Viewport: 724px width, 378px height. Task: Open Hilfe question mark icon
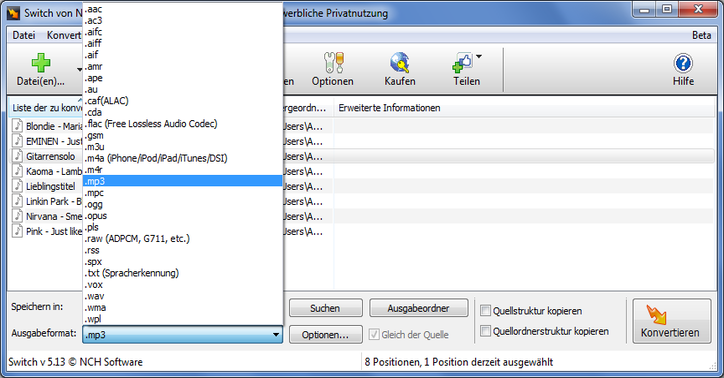(x=683, y=63)
